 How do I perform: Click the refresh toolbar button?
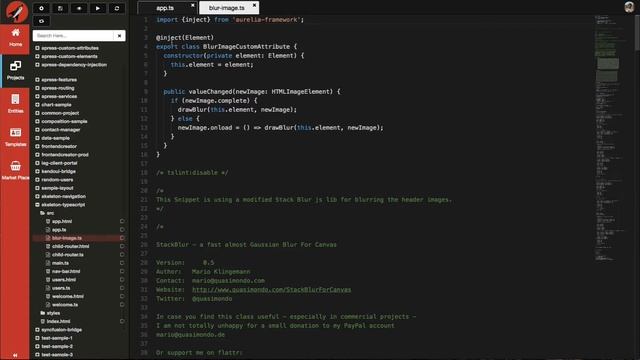pos(117,8)
